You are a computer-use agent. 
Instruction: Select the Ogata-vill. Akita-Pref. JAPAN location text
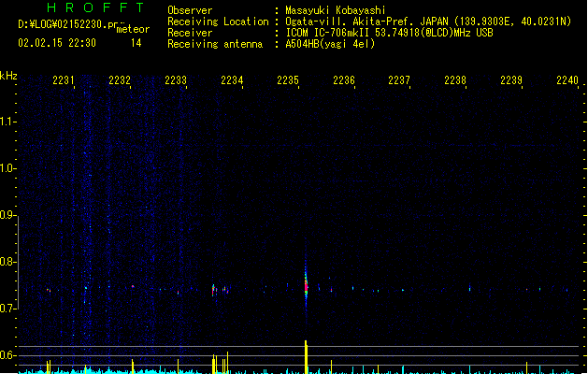click(x=366, y=22)
